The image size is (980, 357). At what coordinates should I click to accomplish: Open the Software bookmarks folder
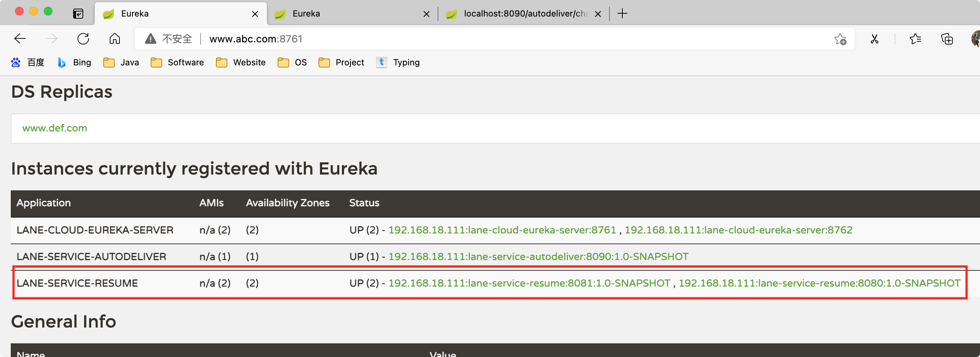177,62
